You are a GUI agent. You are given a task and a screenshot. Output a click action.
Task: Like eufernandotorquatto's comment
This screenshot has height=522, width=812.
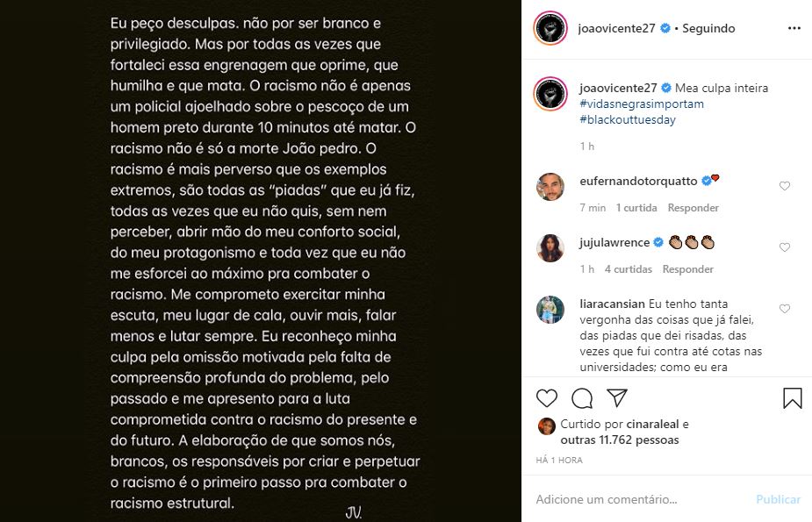[x=785, y=186]
